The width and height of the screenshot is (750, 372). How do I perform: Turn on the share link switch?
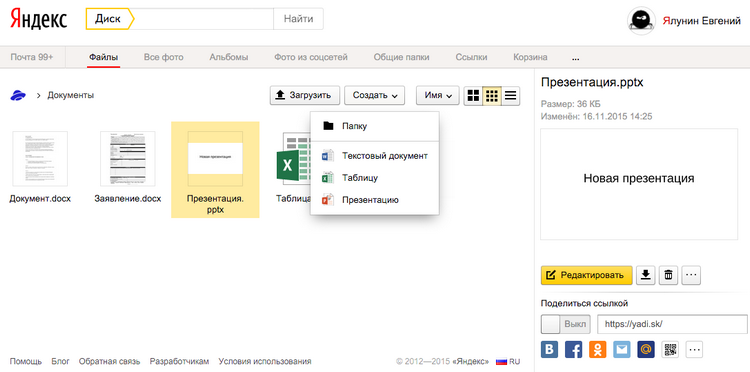(566, 324)
